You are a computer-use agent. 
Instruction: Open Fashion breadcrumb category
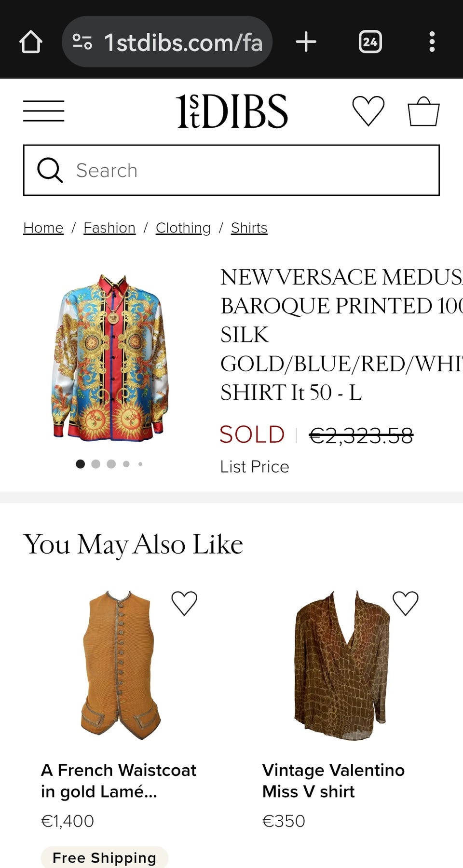point(109,228)
